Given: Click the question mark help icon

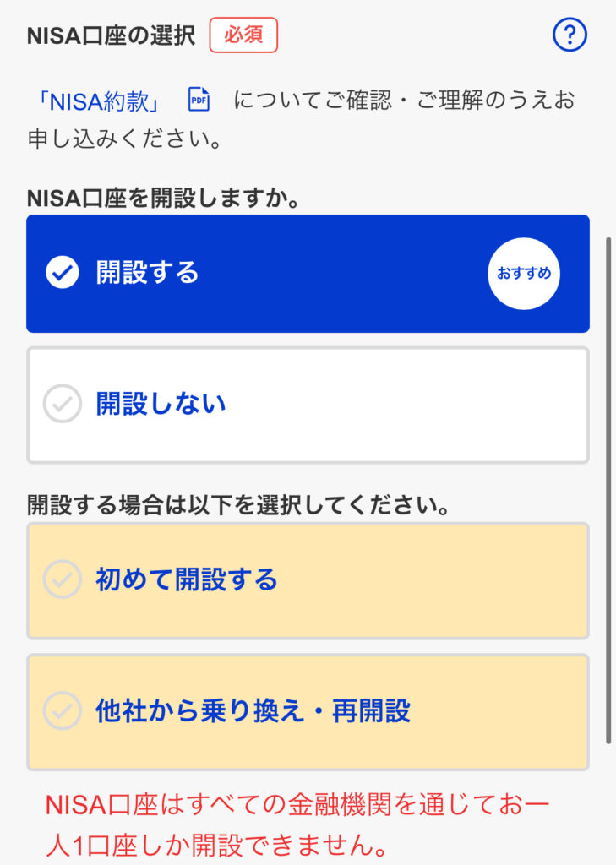Looking at the screenshot, I should tap(570, 35).
